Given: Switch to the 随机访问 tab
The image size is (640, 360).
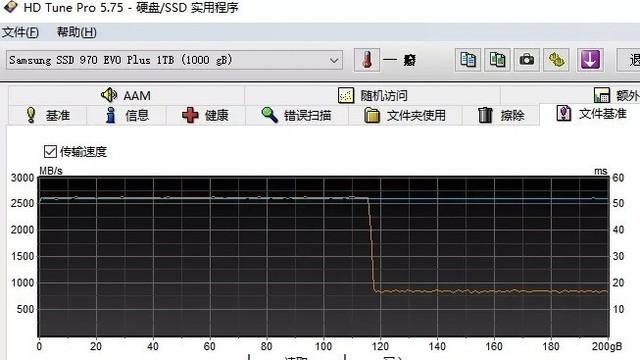Looking at the screenshot, I should coord(373,96).
